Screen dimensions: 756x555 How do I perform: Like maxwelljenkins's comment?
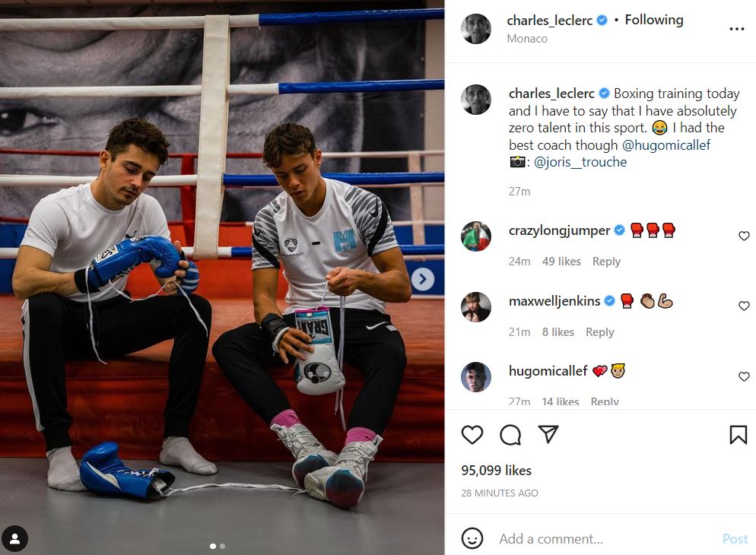click(744, 306)
